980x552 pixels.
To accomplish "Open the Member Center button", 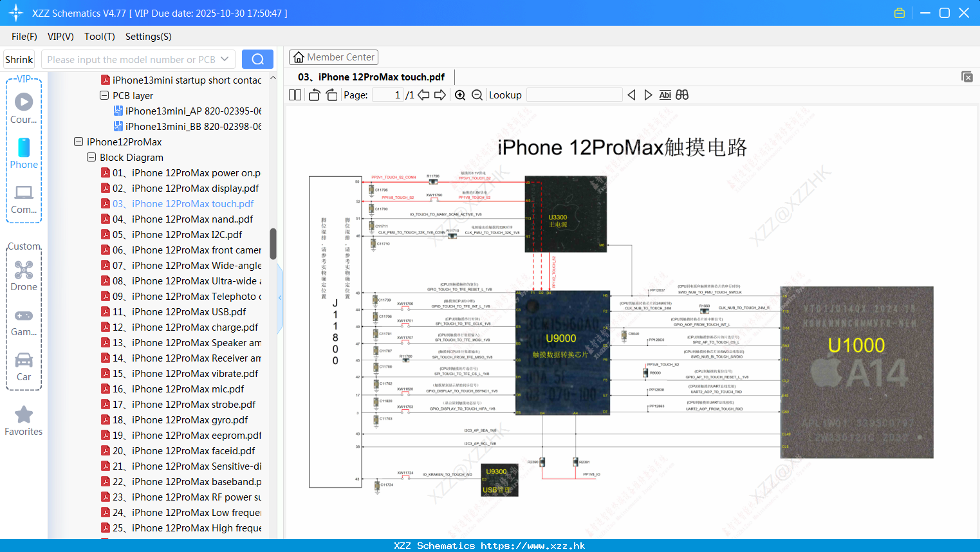I will tap(333, 57).
